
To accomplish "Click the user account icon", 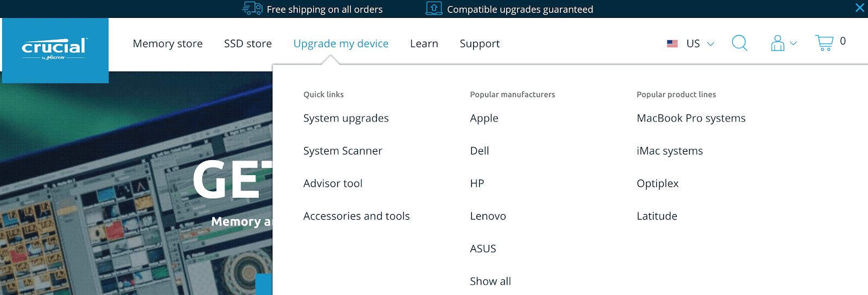I will point(777,43).
